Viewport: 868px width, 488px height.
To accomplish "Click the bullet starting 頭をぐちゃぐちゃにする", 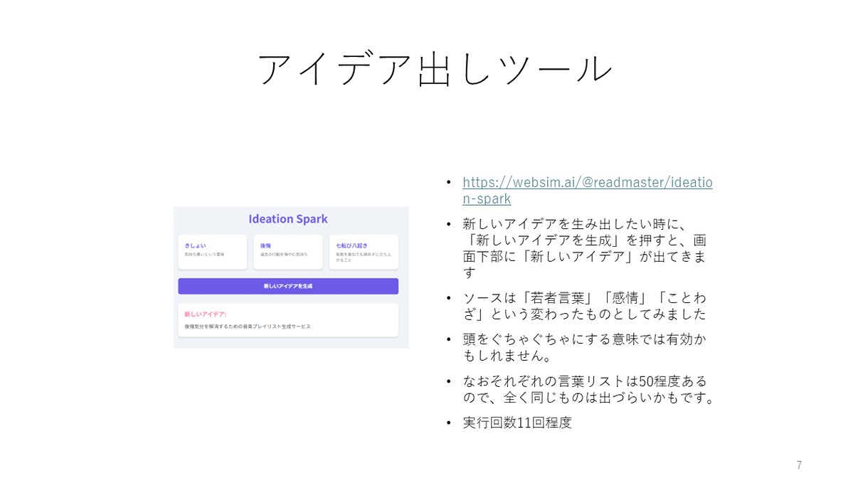I will tap(585, 347).
